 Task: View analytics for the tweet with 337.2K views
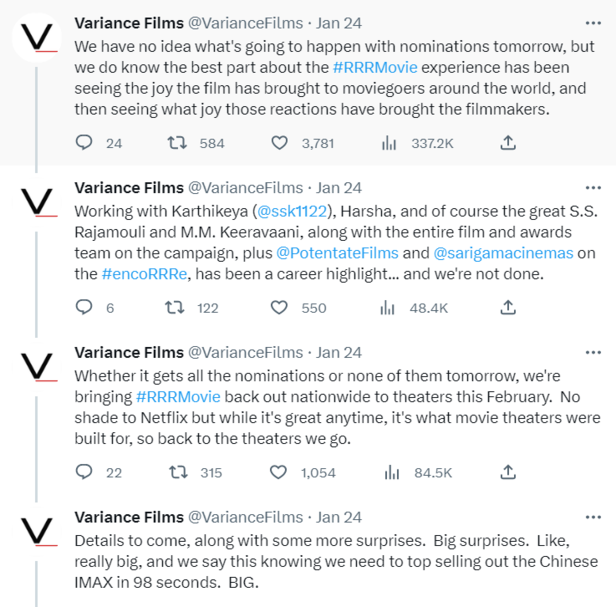point(389,143)
